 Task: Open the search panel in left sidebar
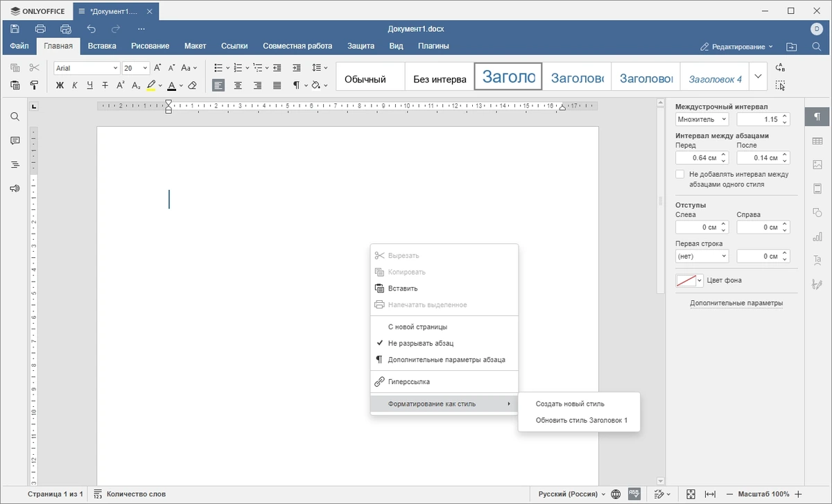pos(15,117)
